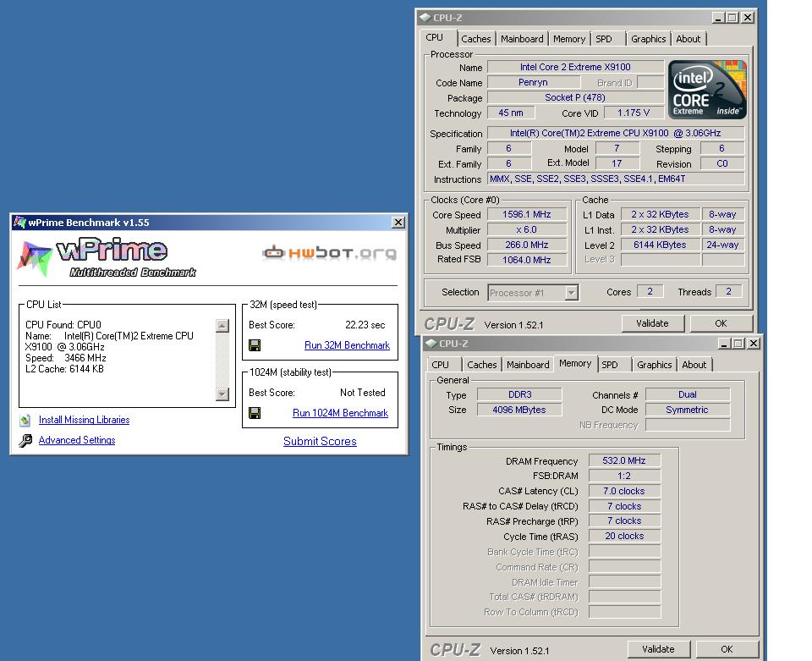
Task: Click the DRAM Frequency value 532.0 MHz
Action: pyautogui.click(x=624, y=460)
